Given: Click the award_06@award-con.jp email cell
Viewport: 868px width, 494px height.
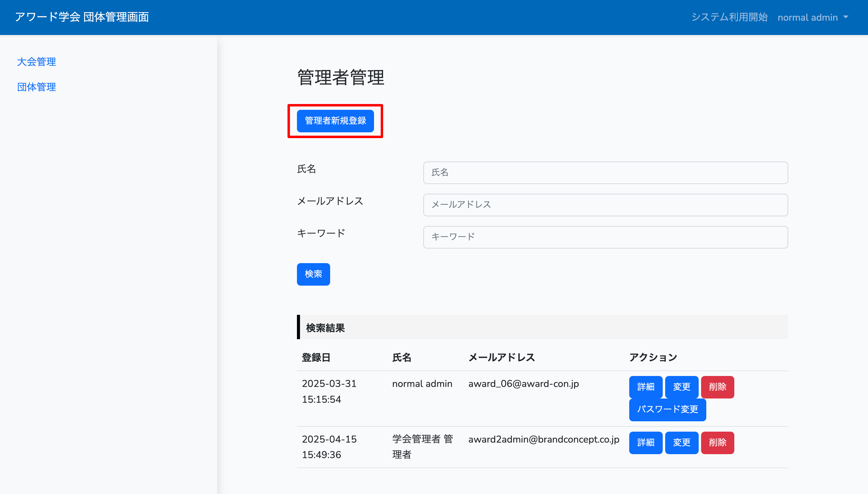Looking at the screenshot, I should (x=523, y=384).
